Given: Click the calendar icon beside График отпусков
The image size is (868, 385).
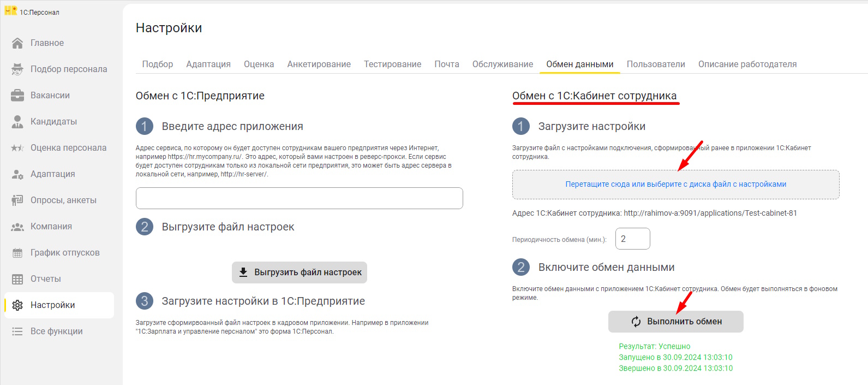Looking at the screenshot, I should click(17, 253).
